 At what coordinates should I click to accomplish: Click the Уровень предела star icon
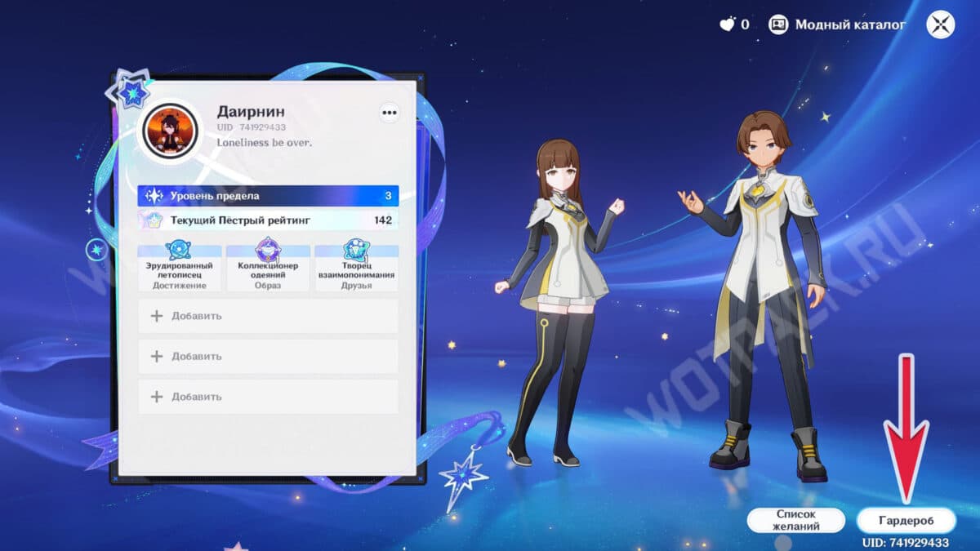pyautogui.click(x=153, y=196)
